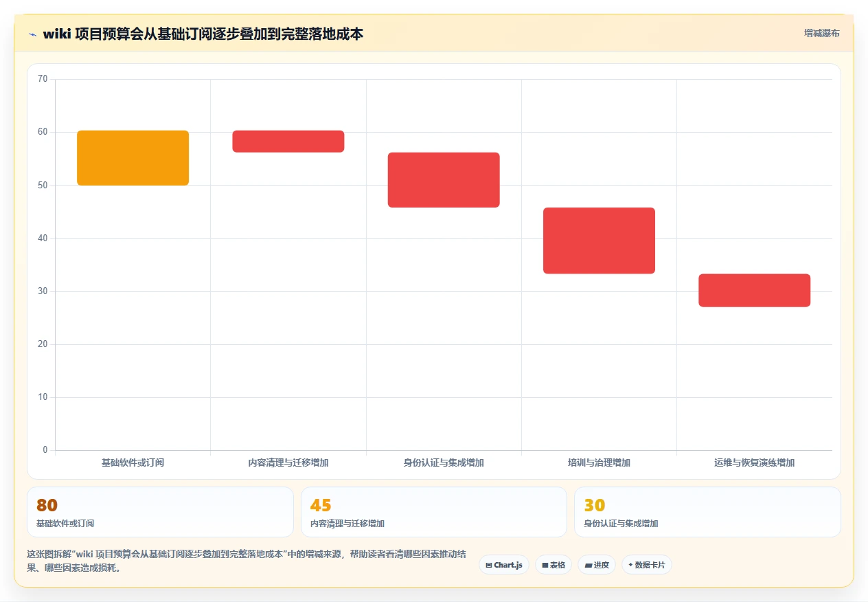Click the y-axis tick 0
The width and height of the screenshot is (868, 602).
[x=45, y=450]
